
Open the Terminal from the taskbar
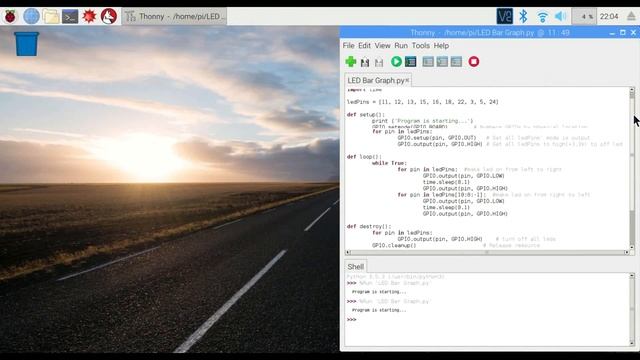[70, 17]
